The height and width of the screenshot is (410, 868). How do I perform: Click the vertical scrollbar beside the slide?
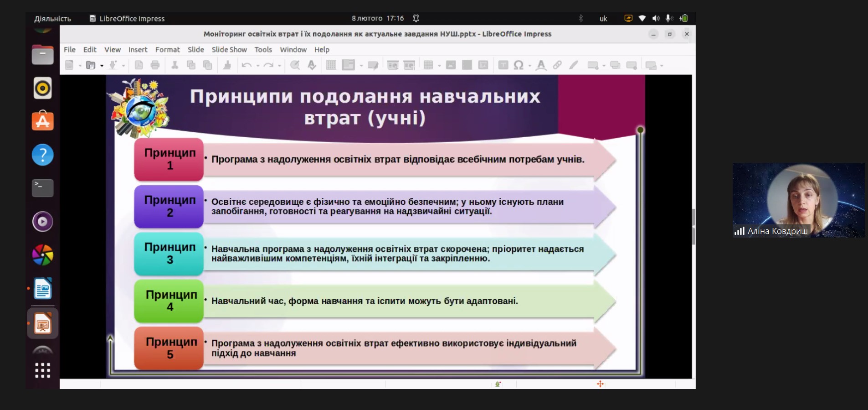[x=693, y=227]
